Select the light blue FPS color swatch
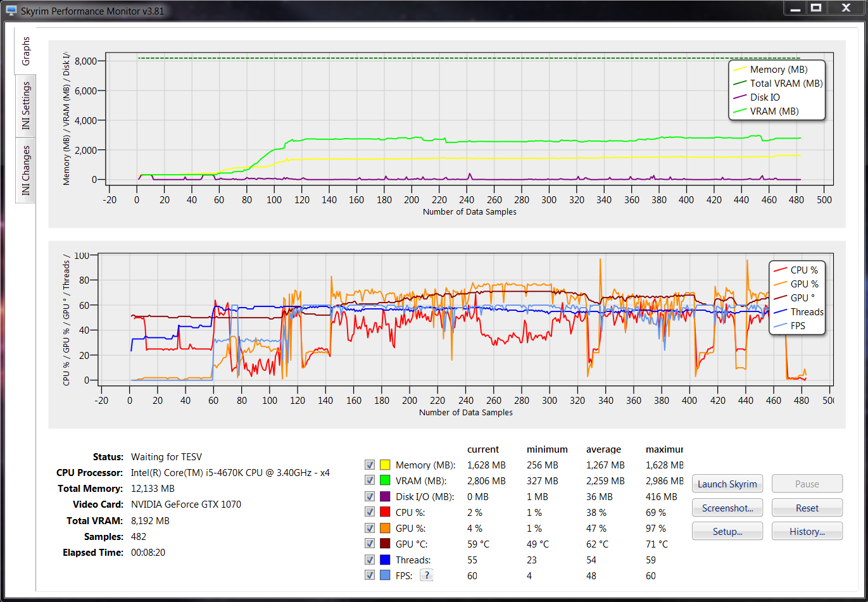The width and height of the screenshot is (868, 602). pyautogui.click(x=385, y=576)
